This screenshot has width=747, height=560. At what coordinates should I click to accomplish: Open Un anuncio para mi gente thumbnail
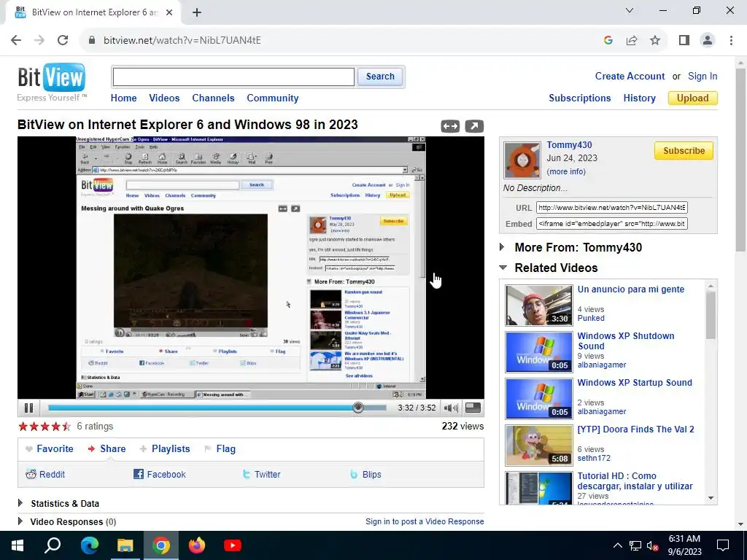tap(539, 306)
